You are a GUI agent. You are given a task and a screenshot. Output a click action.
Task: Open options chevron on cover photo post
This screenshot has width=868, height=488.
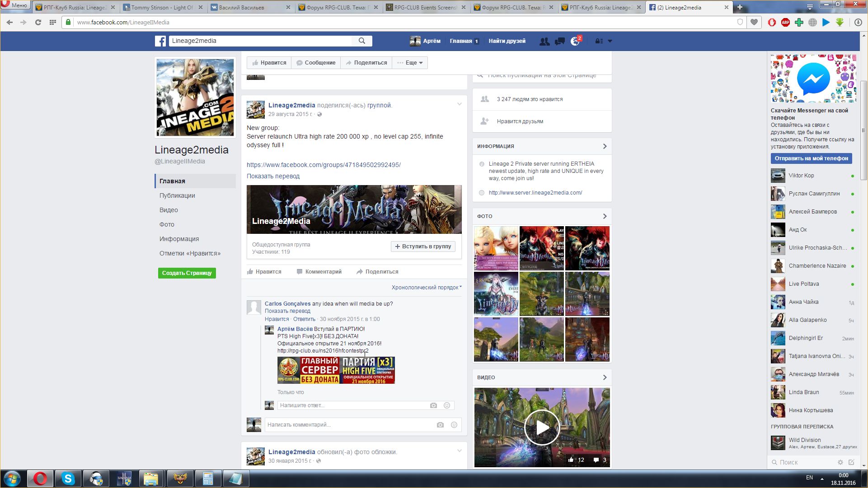459,451
